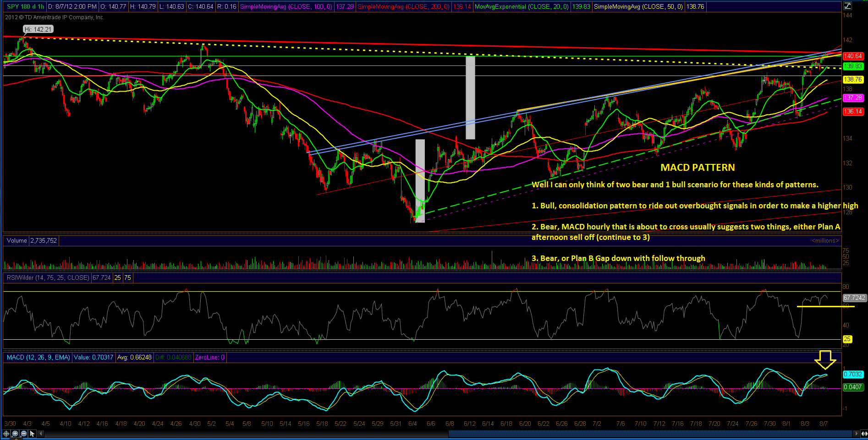Click the 0.0407 MACD diff label
This screenshot has height=440, width=868.
pyautogui.click(x=853, y=387)
